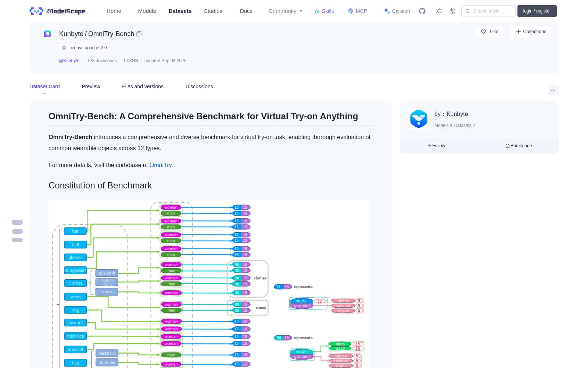Click the ModelScope logo
The height and width of the screenshot is (368, 588).
click(x=58, y=11)
